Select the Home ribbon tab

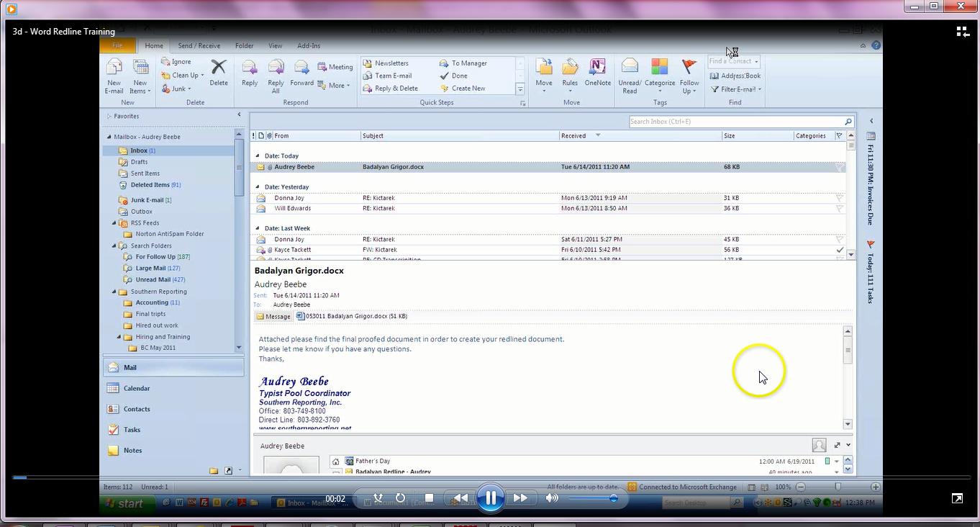tap(153, 45)
